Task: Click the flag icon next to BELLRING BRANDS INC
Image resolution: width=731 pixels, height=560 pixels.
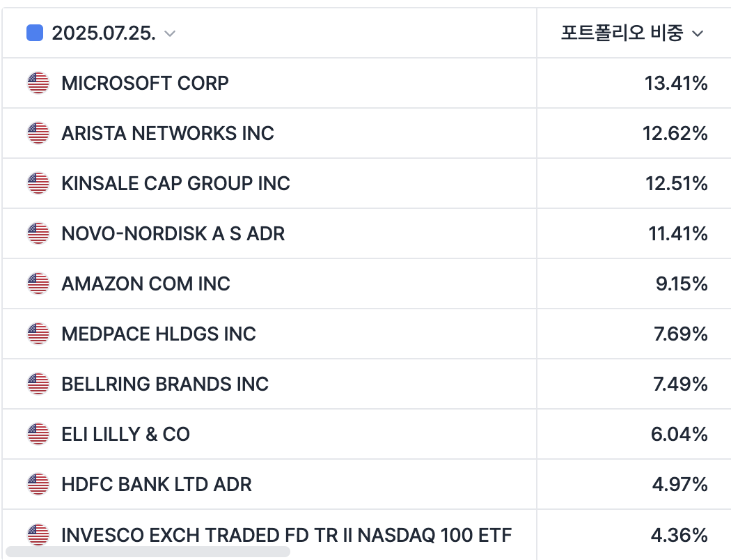Action: click(x=38, y=384)
